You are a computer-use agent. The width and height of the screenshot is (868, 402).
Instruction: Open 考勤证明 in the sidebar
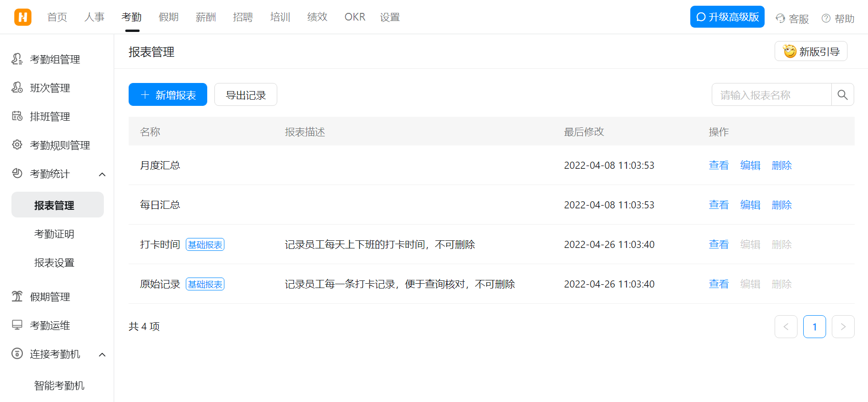click(x=54, y=234)
